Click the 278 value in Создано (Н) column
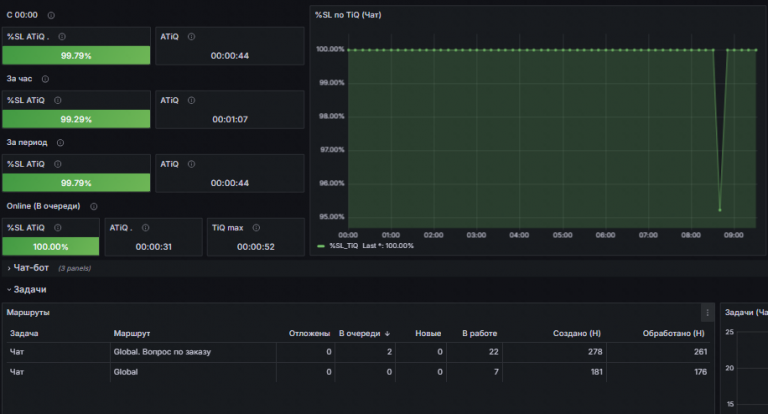Viewport: 768px width, 414px height. pyautogui.click(x=595, y=352)
